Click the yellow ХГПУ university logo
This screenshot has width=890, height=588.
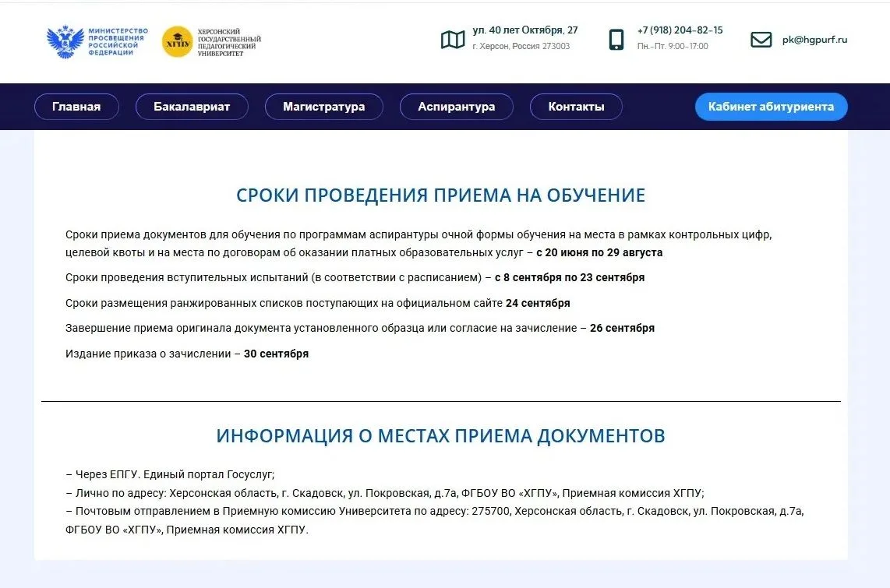tap(178, 42)
